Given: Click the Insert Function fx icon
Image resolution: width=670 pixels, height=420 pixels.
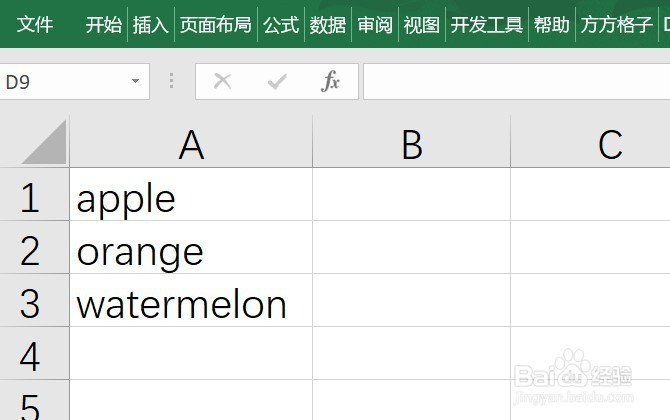Looking at the screenshot, I should (330, 81).
